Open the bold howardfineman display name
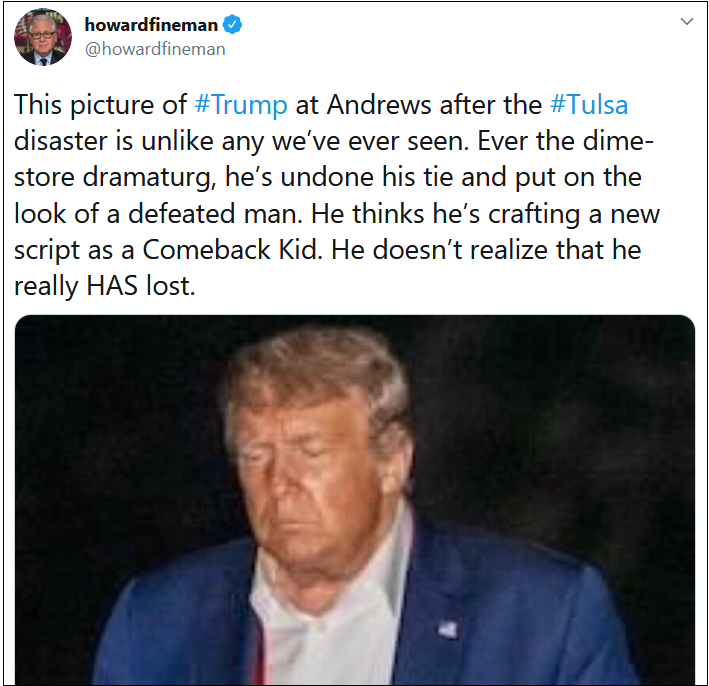Image resolution: width=709 pixels, height=686 pixels. pos(151,25)
